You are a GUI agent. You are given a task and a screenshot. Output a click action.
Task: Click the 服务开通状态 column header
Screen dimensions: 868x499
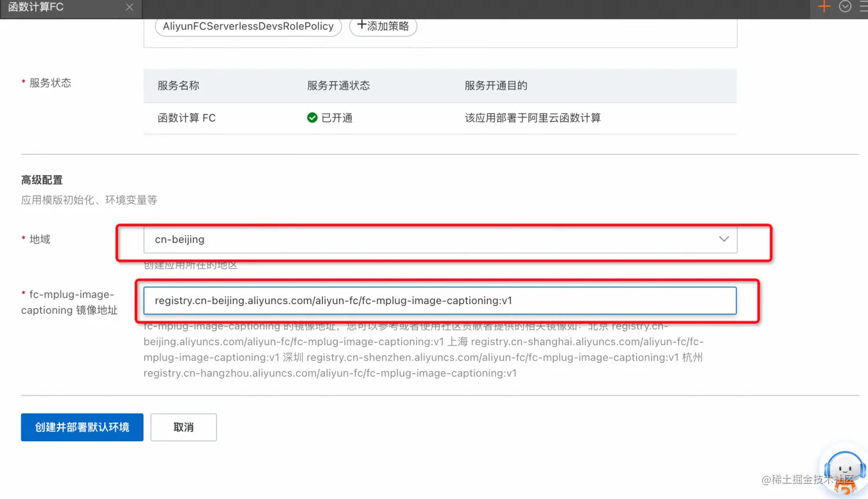[338, 86]
